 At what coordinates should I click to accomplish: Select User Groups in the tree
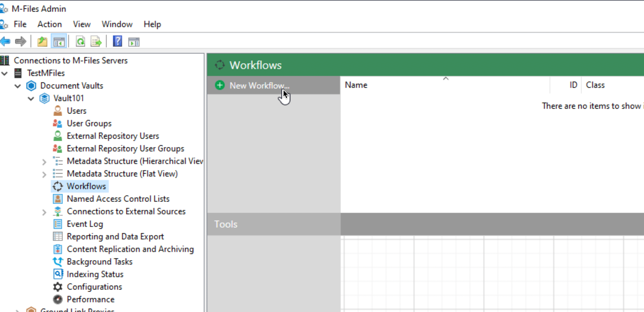click(x=89, y=123)
